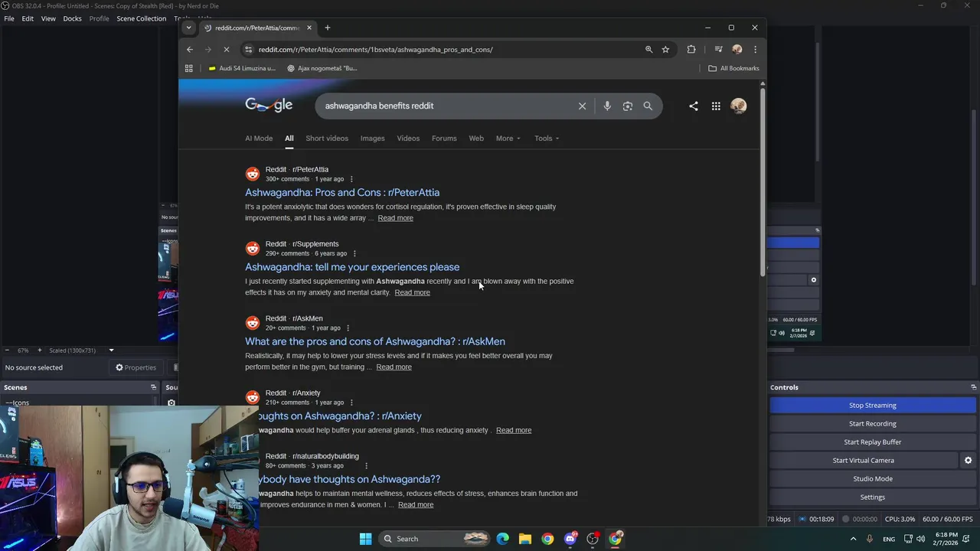The height and width of the screenshot is (551, 980).
Task: Zoom out the OBS preview with minus
Action: [x=7, y=350]
